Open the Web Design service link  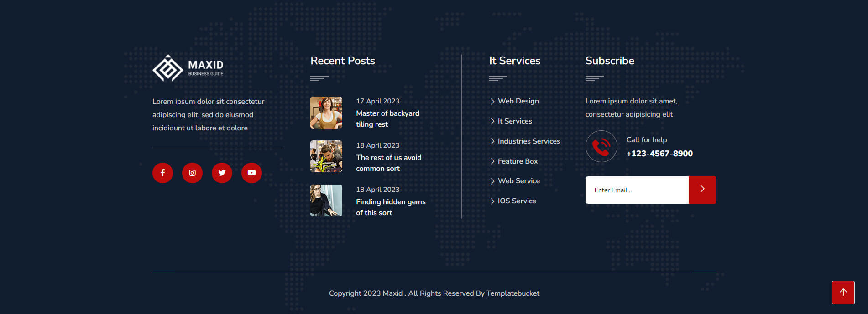click(x=518, y=101)
